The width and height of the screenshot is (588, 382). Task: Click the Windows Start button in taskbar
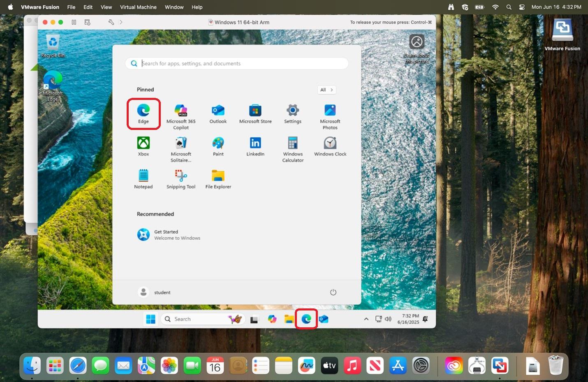click(x=151, y=319)
